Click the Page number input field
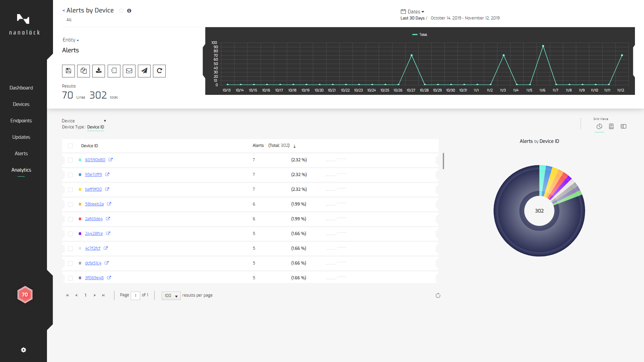Image resolution: width=644 pixels, height=362 pixels. (136, 296)
